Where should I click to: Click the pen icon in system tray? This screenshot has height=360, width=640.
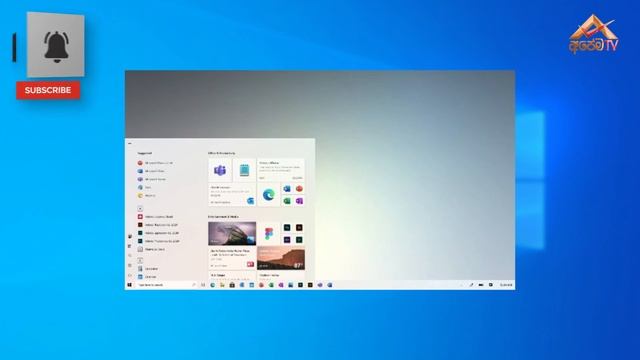pos(471,285)
